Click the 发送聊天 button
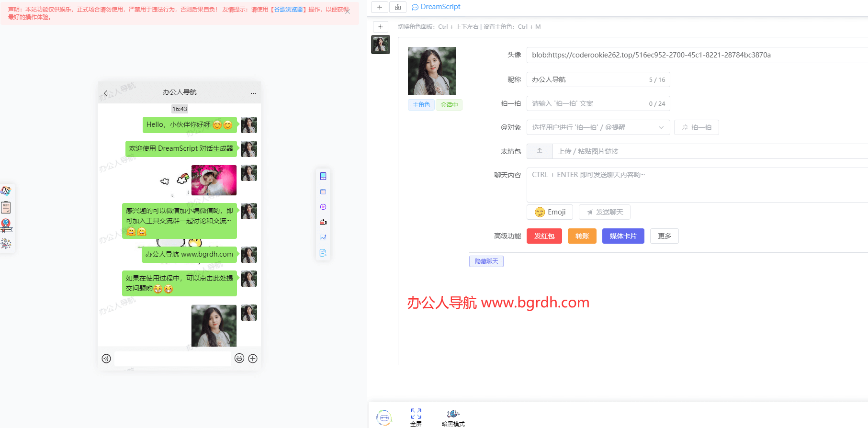 coord(605,212)
